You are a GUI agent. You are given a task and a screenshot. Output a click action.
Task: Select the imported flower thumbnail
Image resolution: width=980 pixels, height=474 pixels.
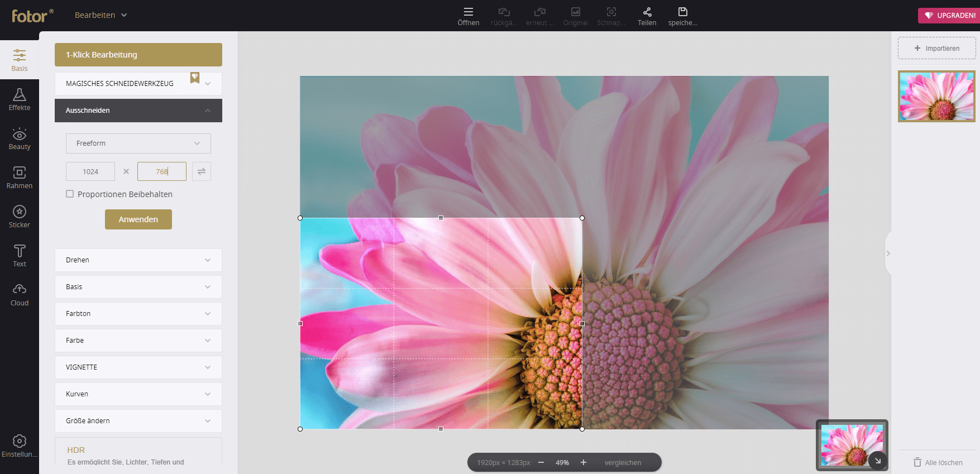click(x=936, y=96)
